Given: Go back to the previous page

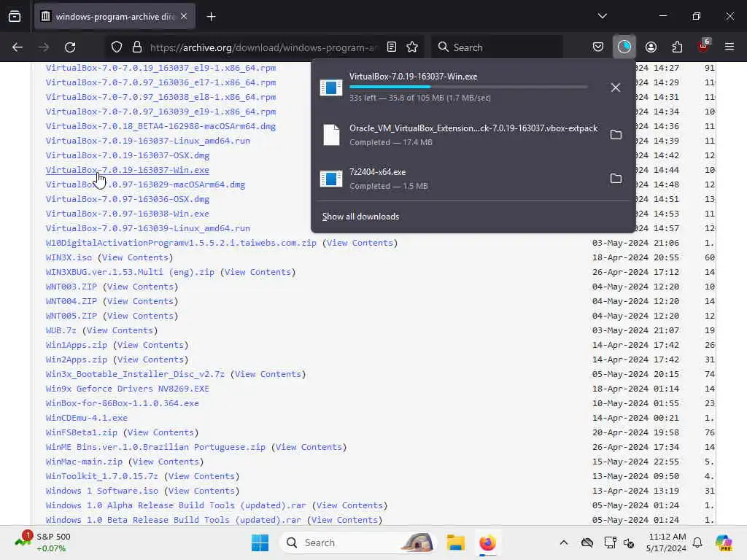Looking at the screenshot, I should click(x=18, y=47).
